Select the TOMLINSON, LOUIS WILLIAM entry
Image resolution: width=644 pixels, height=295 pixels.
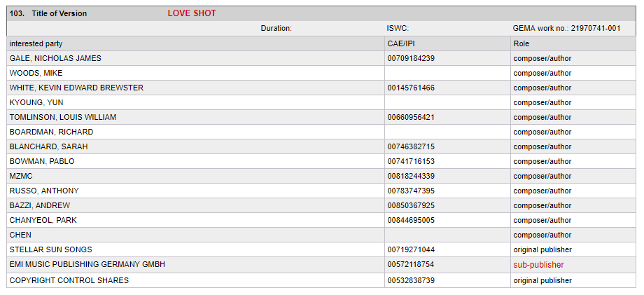[x=63, y=117]
